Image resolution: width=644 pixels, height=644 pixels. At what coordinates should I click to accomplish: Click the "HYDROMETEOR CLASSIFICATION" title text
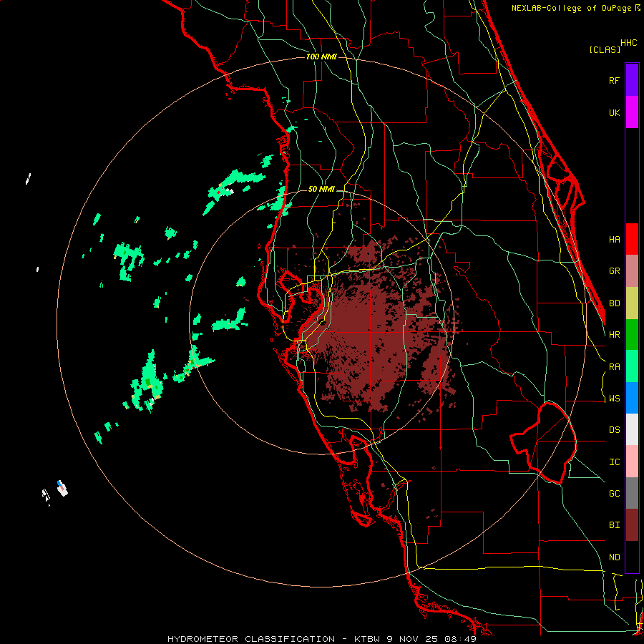point(250,639)
